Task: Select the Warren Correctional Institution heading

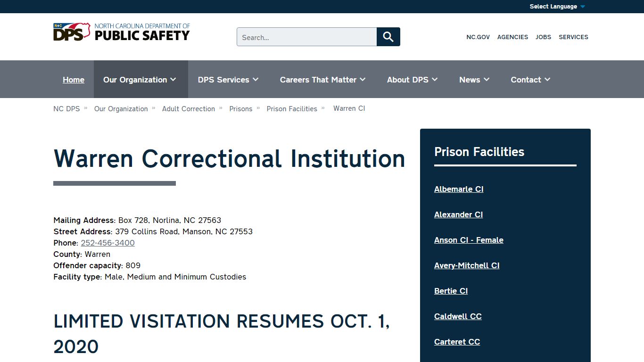Action: click(229, 158)
